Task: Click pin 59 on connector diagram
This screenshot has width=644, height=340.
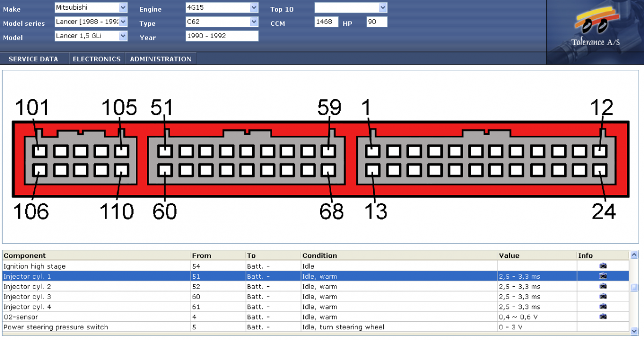Action: click(x=328, y=151)
